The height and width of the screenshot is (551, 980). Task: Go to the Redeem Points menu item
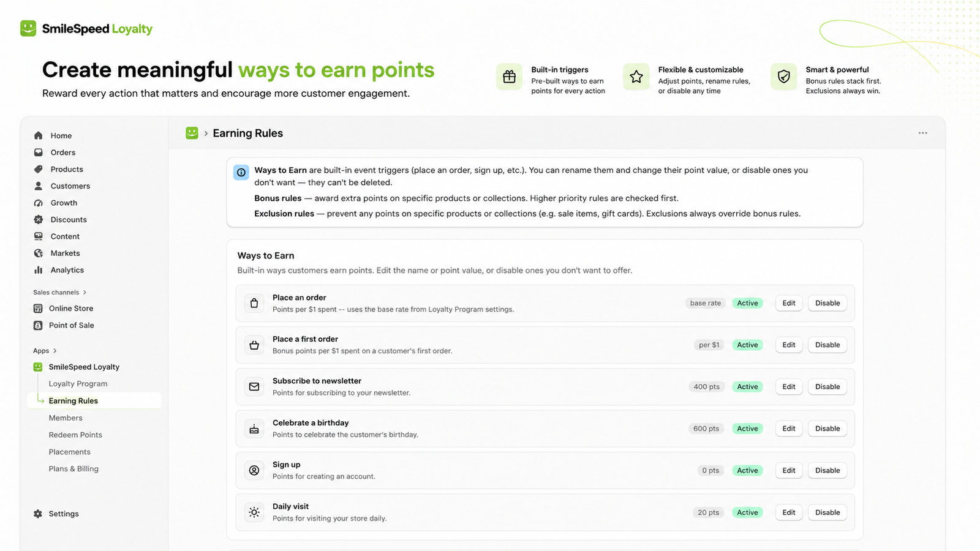coord(75,435)
